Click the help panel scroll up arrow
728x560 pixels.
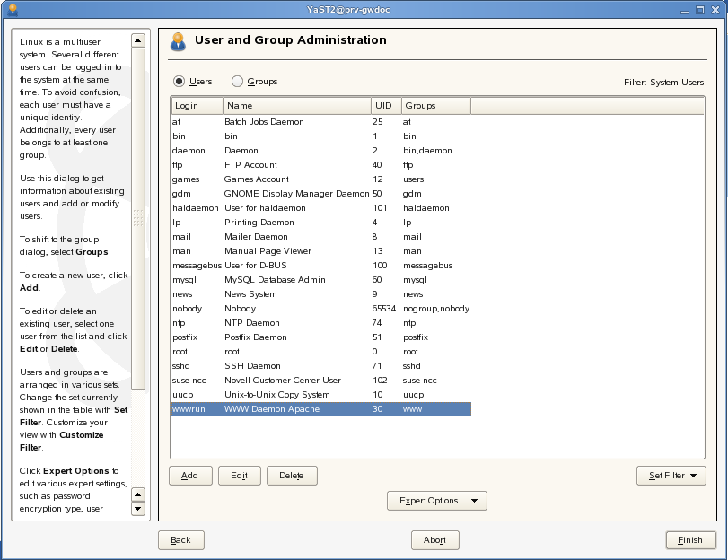tap(137, 40)
